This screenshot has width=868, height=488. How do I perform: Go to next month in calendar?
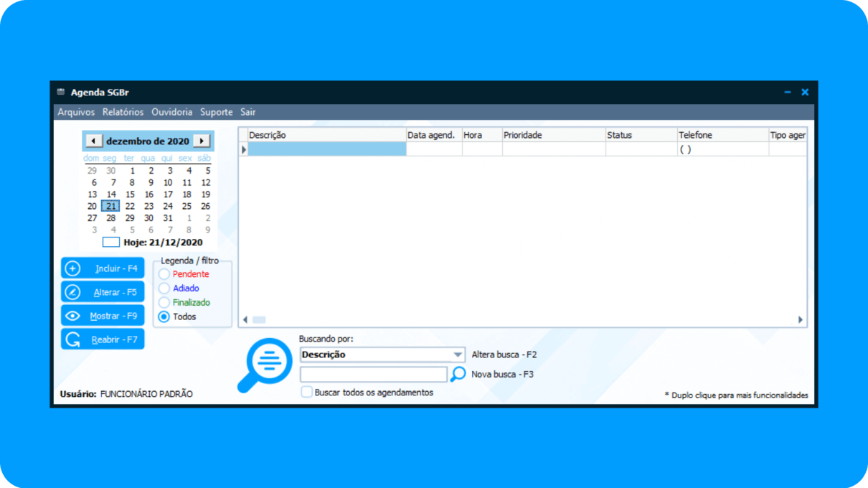pos(202,141)
